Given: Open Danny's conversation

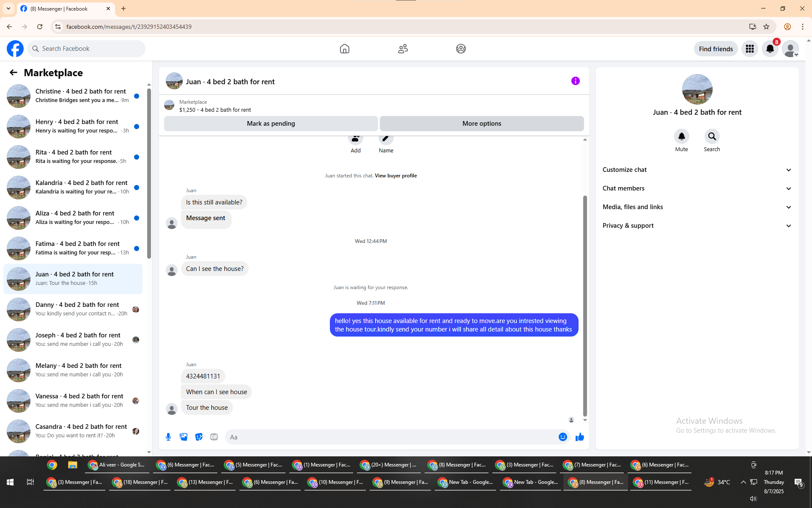Looking at the screenshot, I should tap(73, 309).
